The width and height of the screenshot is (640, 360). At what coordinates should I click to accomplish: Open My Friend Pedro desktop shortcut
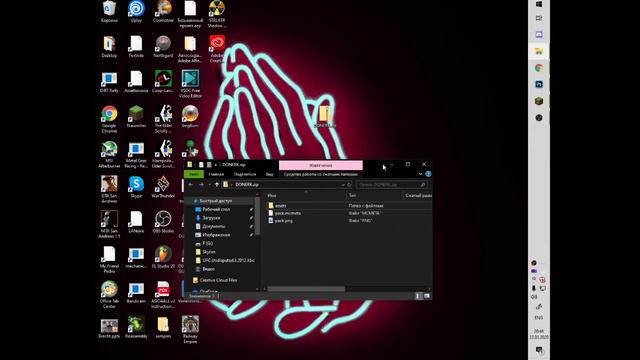click(109, 260)
